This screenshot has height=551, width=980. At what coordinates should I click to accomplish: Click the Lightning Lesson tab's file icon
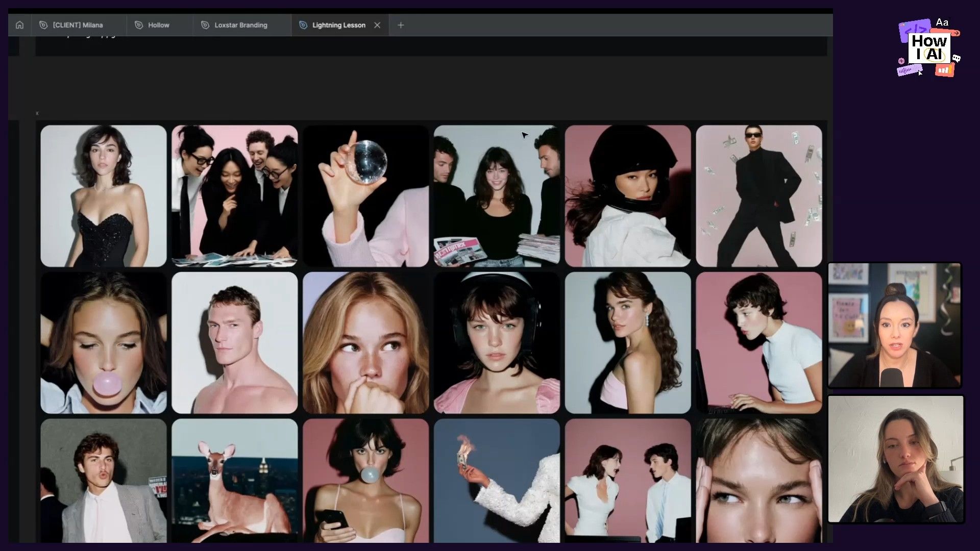tap(303, 25)
